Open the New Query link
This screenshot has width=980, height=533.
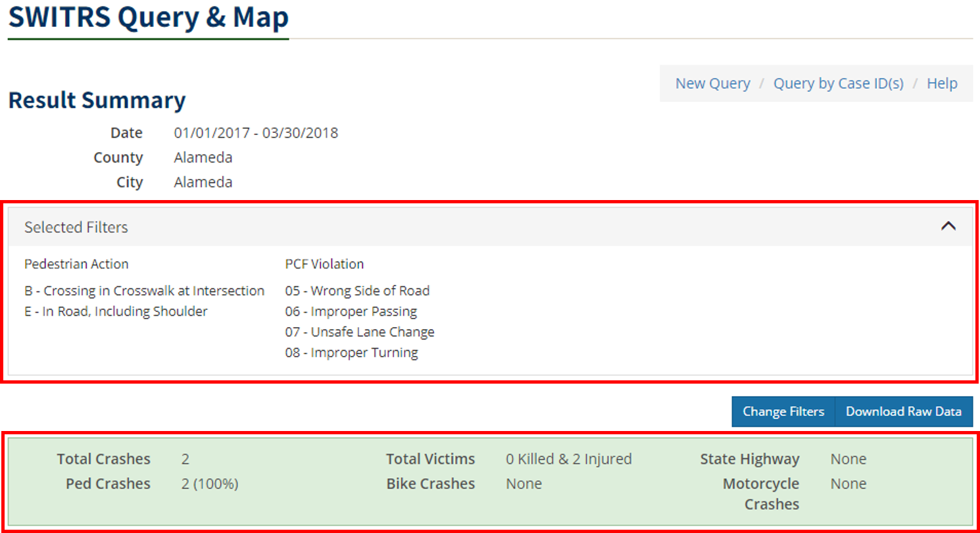(x=713, y=84)
